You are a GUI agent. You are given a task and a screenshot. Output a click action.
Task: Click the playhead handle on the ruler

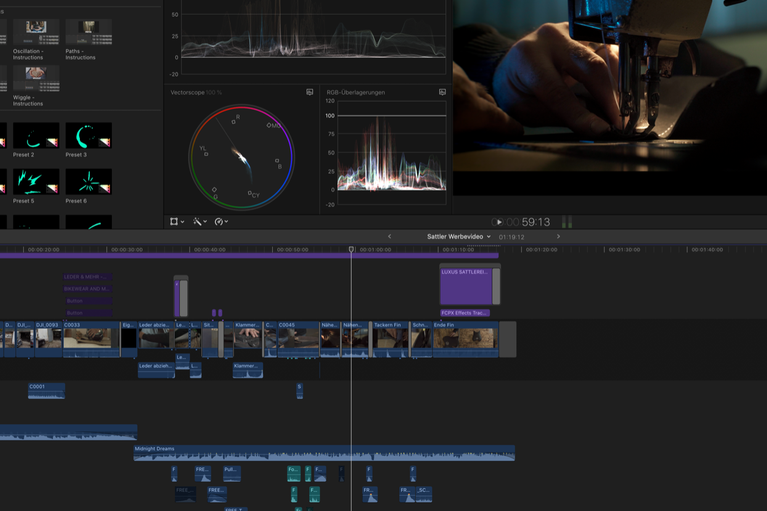[351, 249]
